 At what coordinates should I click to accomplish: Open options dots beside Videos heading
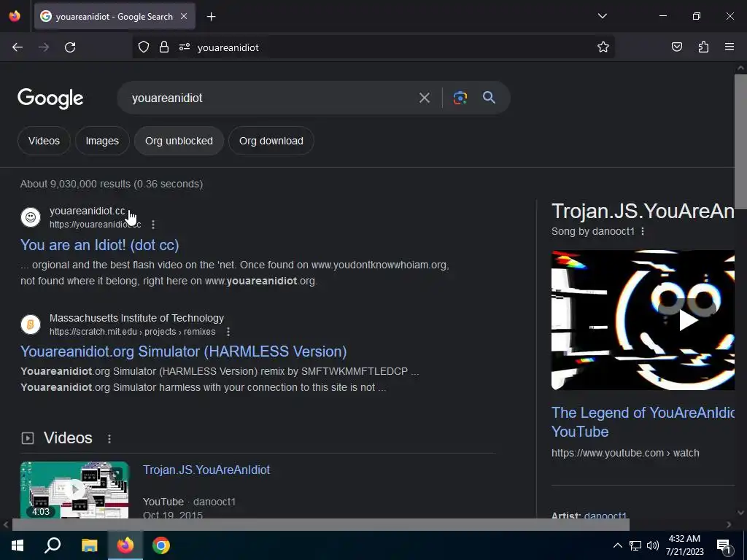tap(109, 438)
